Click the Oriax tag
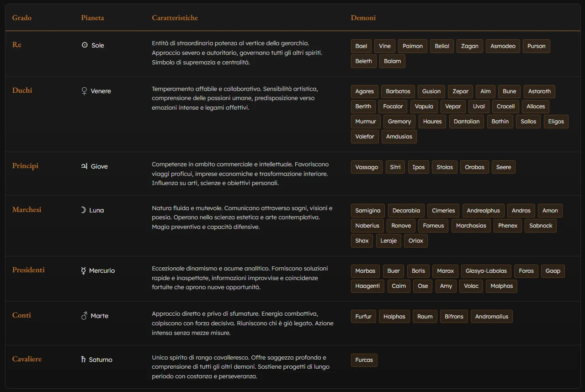The height and width of the screenshot is (392, 585). click(x=416, y=241)
